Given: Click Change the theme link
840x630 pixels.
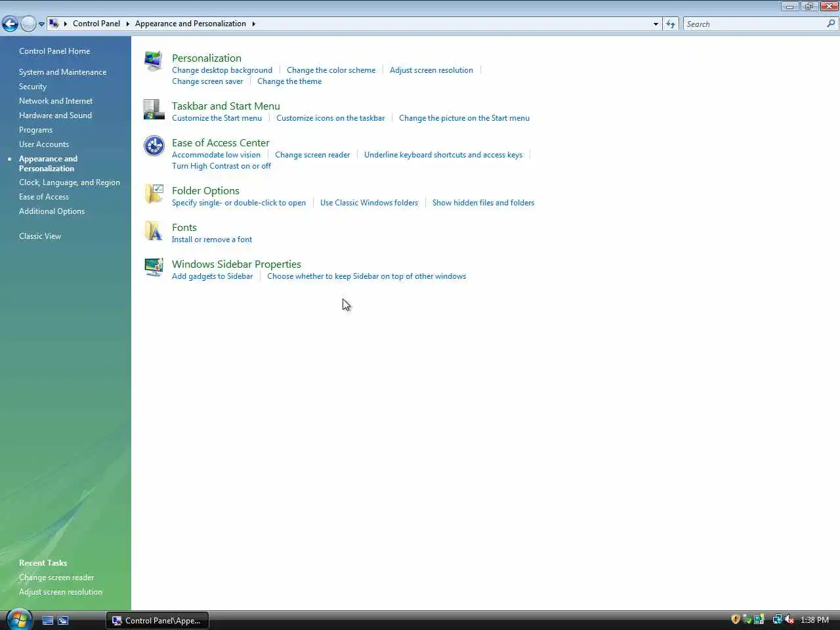Looking at the screenshot, I should [x=289, y=81].
